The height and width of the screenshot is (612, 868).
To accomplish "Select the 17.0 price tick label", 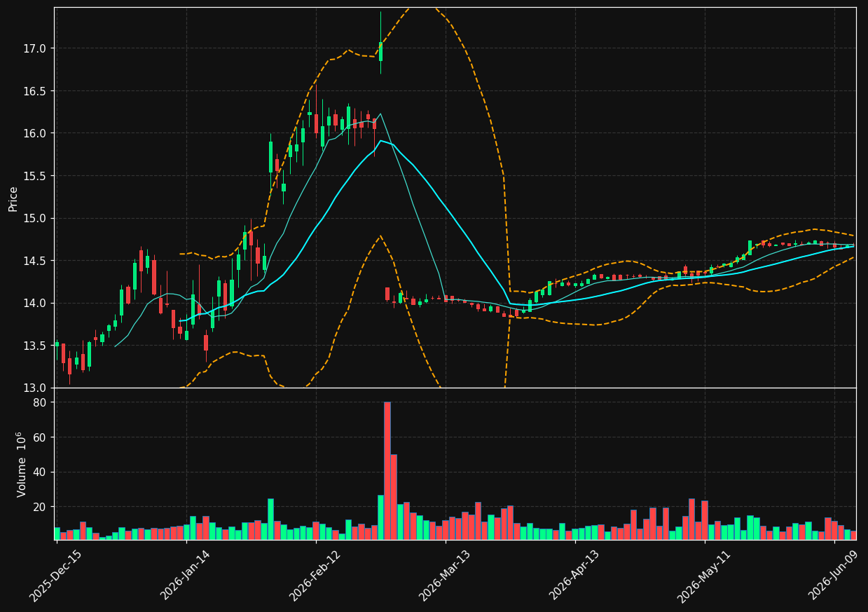I will click(36, 48).
